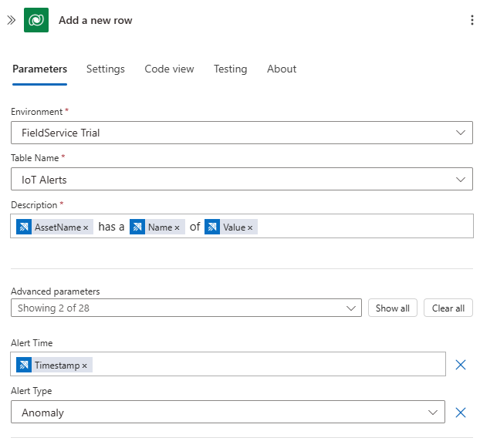This screenshot has height=448, width=480.
Task: Expand the Environment dropdown
Action: [x=242, y=133]
